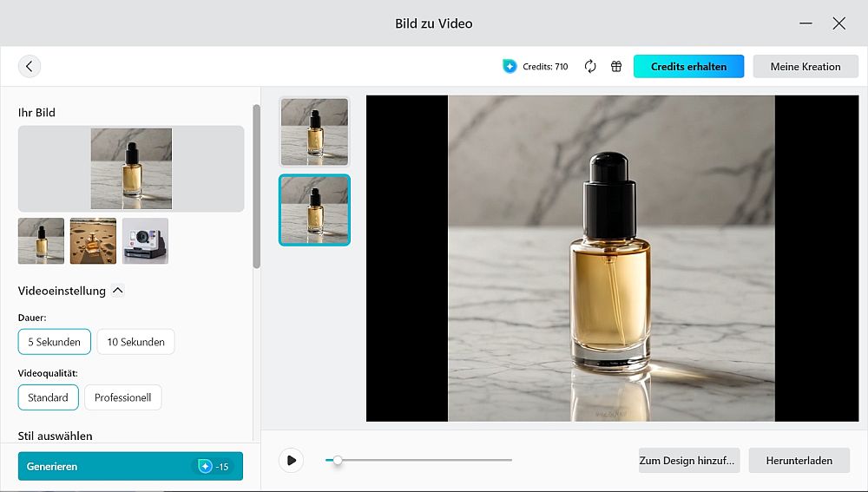Choose Standard video quality
Screen dimensions: 868x492
point(48,397)
